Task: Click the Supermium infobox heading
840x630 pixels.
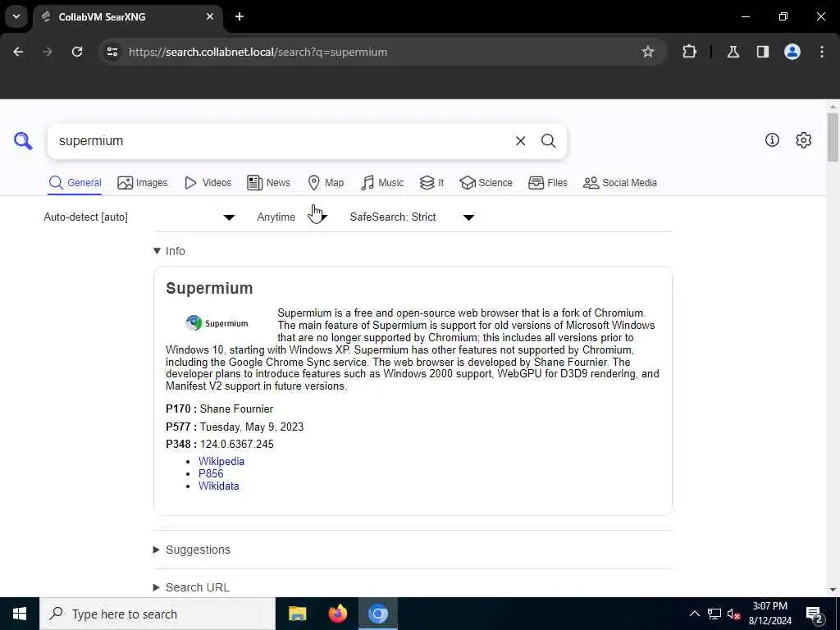Action: (209, 288)
